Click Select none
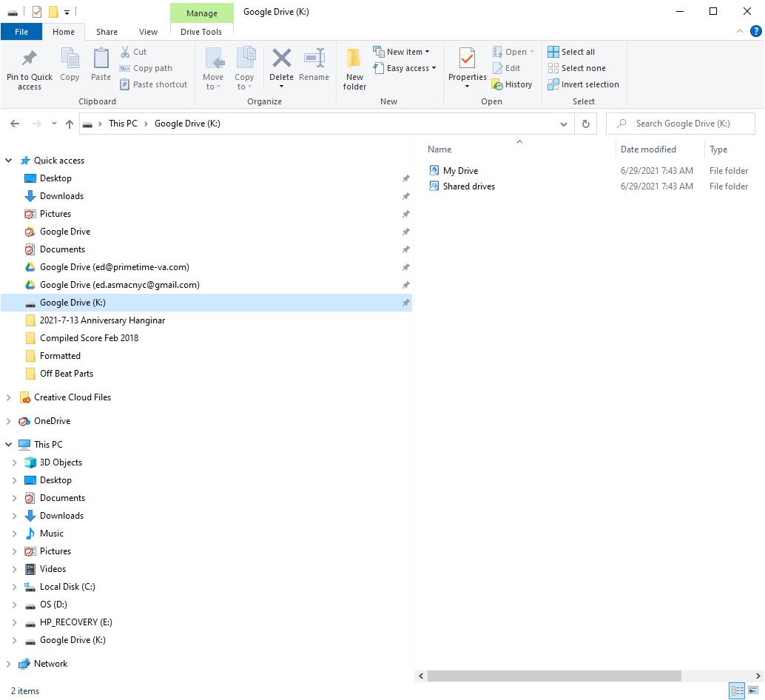765x700 pixels. (576, 68)
